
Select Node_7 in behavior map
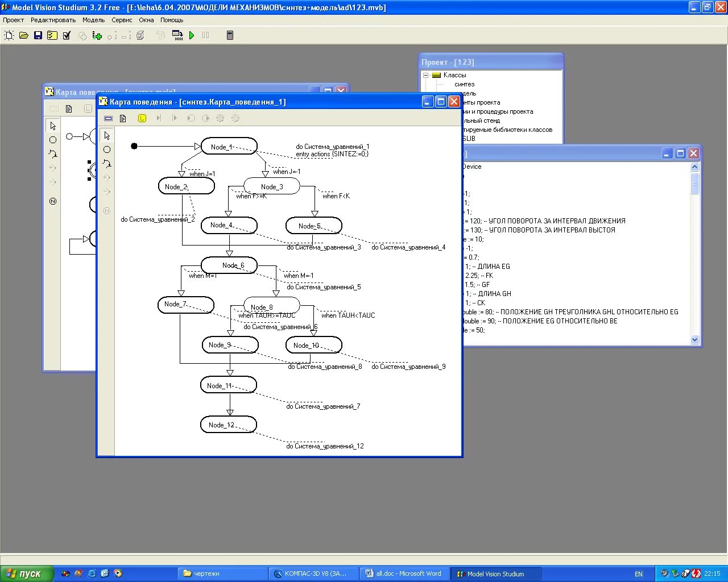[185, 305]
